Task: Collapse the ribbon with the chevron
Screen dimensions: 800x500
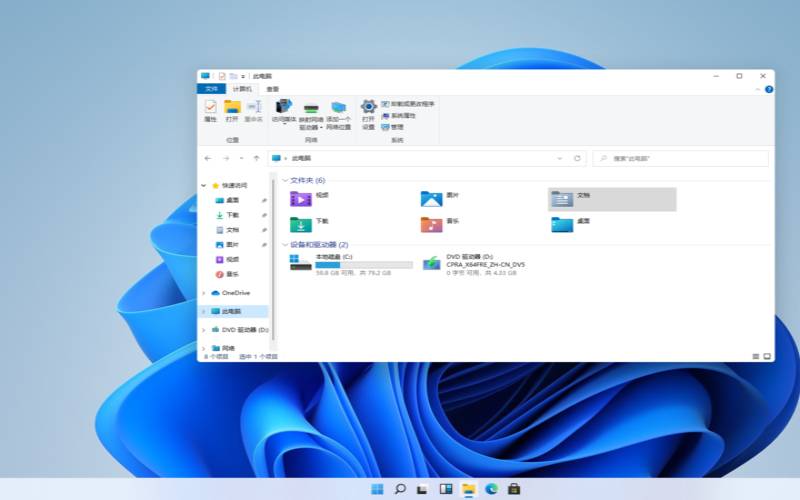Action: tap(757, 89)
